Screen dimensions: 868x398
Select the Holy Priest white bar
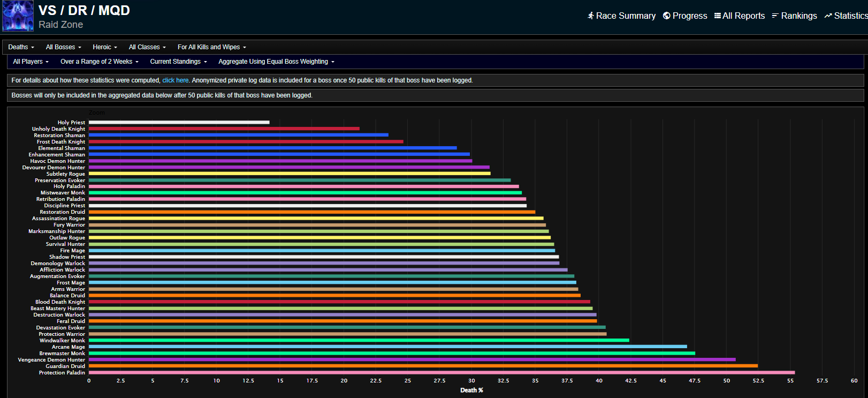(x=179, y=123)
